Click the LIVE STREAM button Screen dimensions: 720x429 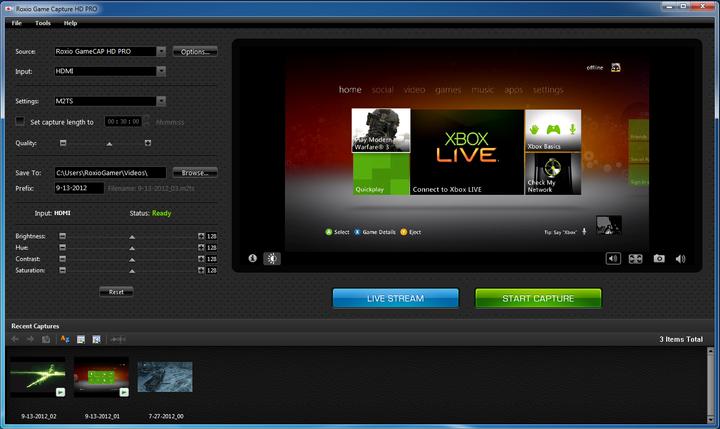[395, 299]
